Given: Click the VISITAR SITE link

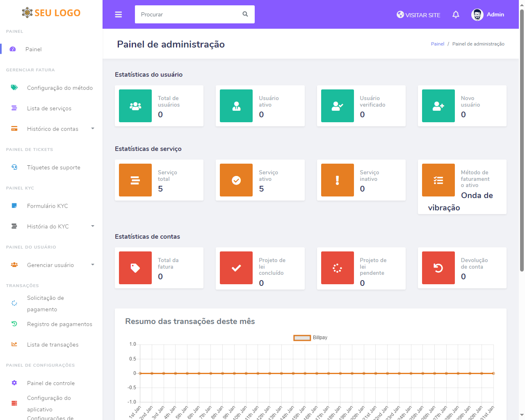Looking at the screenshot, I should tap(418, 15).
